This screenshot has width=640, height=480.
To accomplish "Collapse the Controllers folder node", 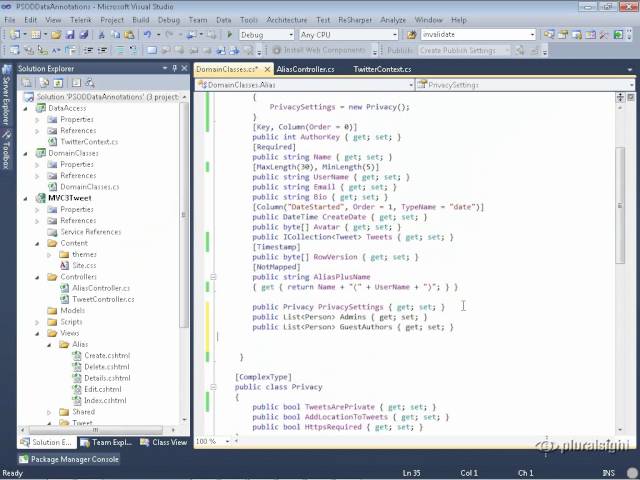I will click(x=37, y=277).
